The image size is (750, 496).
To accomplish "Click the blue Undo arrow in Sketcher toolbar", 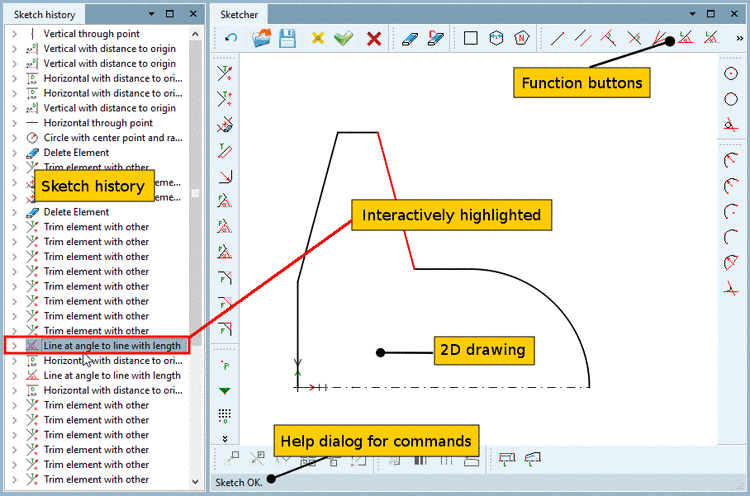I will tap(231, 38).
